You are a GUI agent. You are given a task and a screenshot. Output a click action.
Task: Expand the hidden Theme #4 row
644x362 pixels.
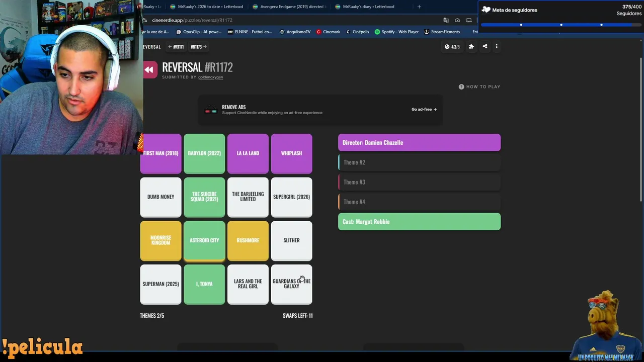click(419, 202)
